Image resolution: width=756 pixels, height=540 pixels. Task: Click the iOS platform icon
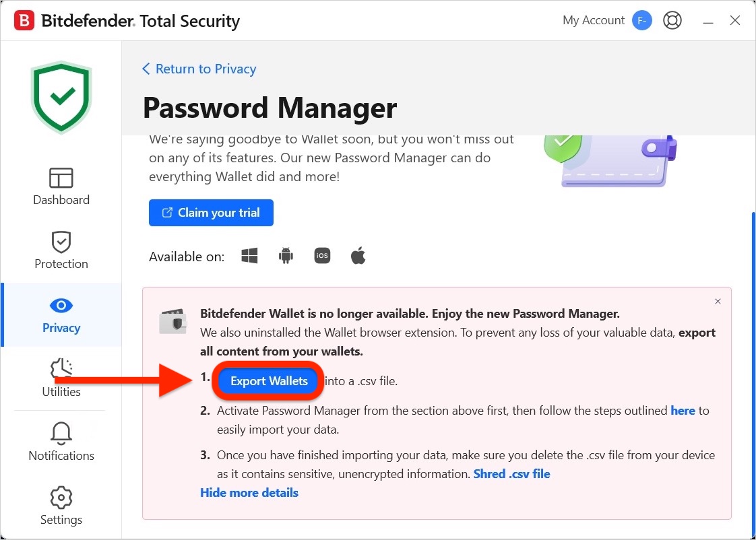pos(322,256)
